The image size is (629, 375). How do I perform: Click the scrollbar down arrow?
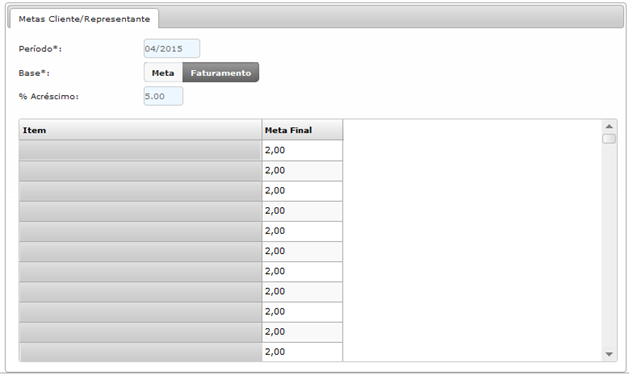point(609,354)
